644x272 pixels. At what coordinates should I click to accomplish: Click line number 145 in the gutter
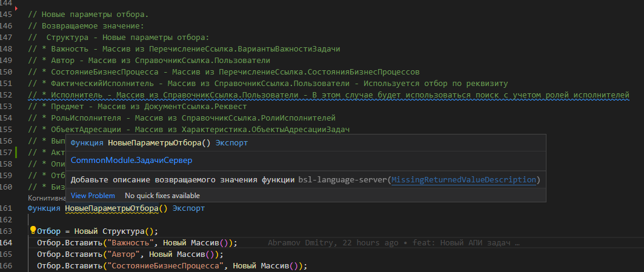(x=5, y=15)
